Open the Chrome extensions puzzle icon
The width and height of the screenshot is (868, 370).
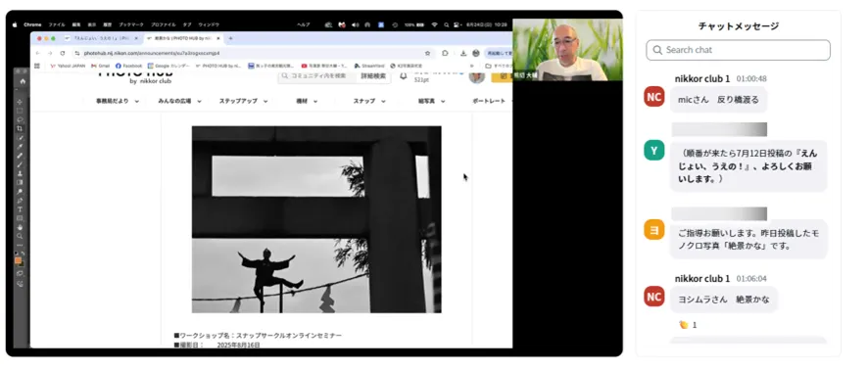(x=445, y=53)
